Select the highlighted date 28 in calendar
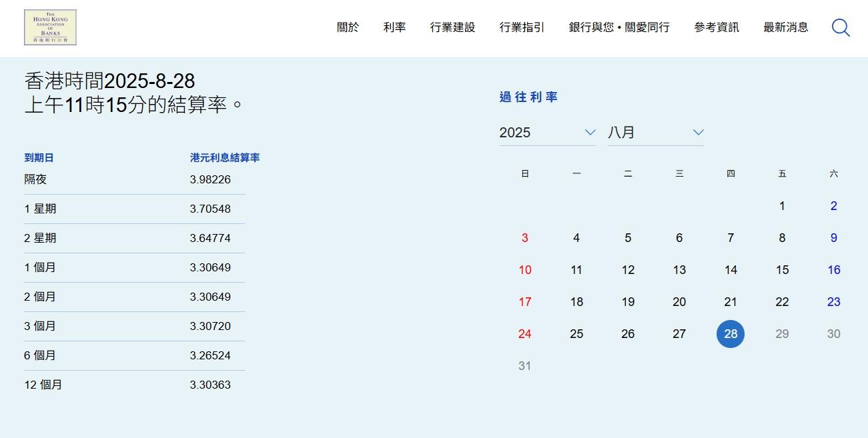The width and height of the screenshot is (868, 438). pos(731,334)
